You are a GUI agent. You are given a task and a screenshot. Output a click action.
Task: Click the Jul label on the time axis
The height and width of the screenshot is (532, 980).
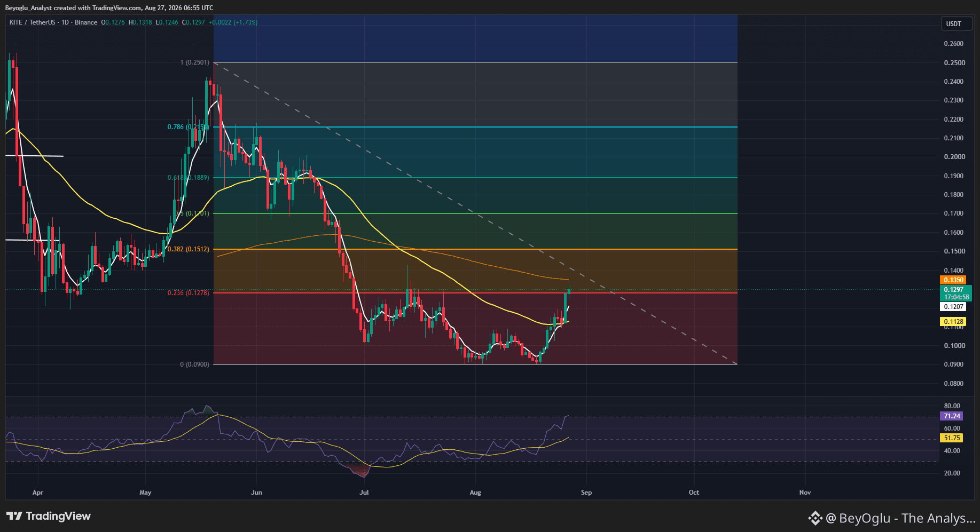point(364,493)
